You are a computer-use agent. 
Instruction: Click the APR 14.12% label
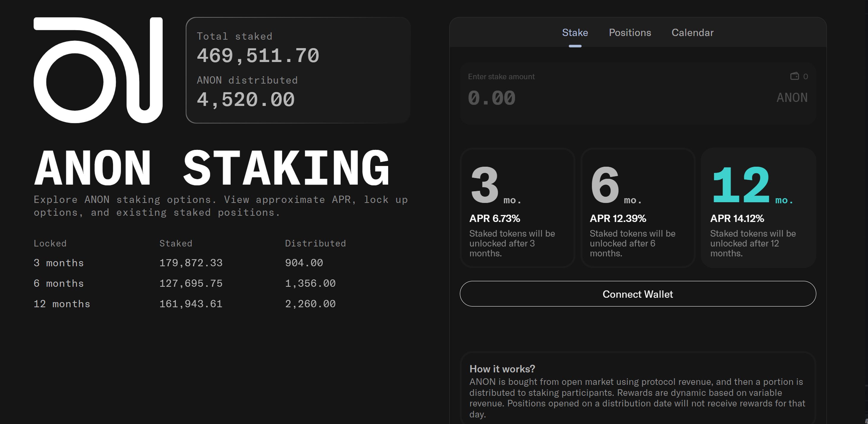point(737,219)
